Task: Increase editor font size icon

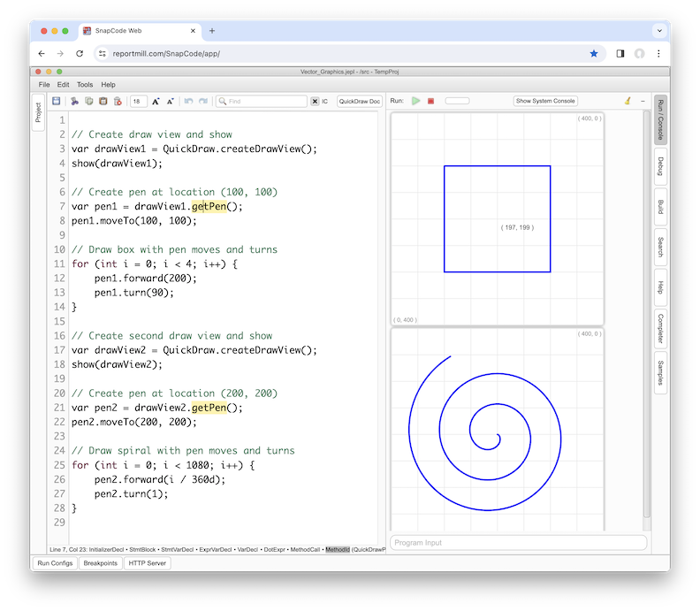Action: 156,102
